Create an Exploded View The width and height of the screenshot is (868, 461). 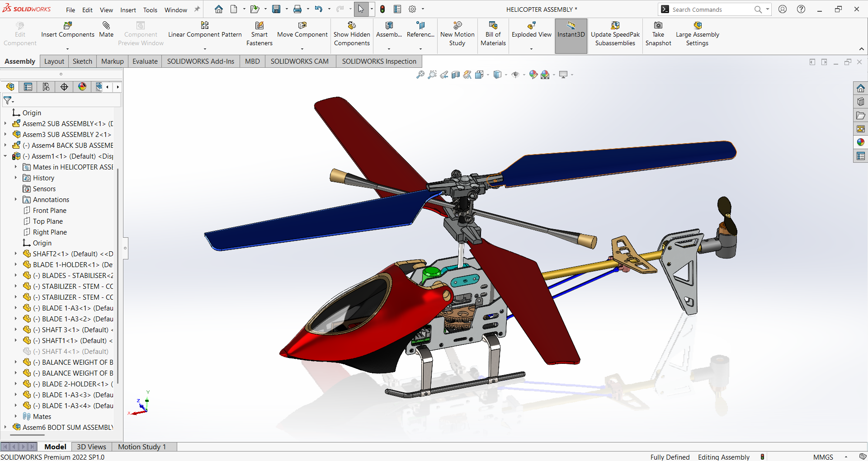click(532, 30)
